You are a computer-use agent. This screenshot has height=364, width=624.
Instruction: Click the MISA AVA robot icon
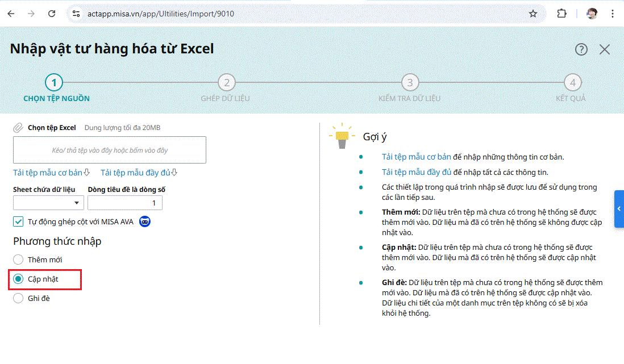145,221
